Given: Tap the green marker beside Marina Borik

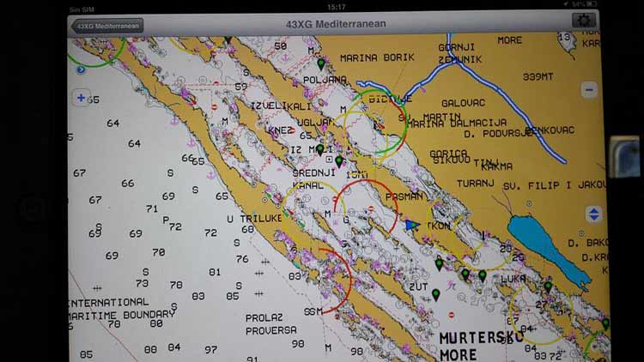Looking at the screenshot, I should pyautogui.click(x=321, y=63).
